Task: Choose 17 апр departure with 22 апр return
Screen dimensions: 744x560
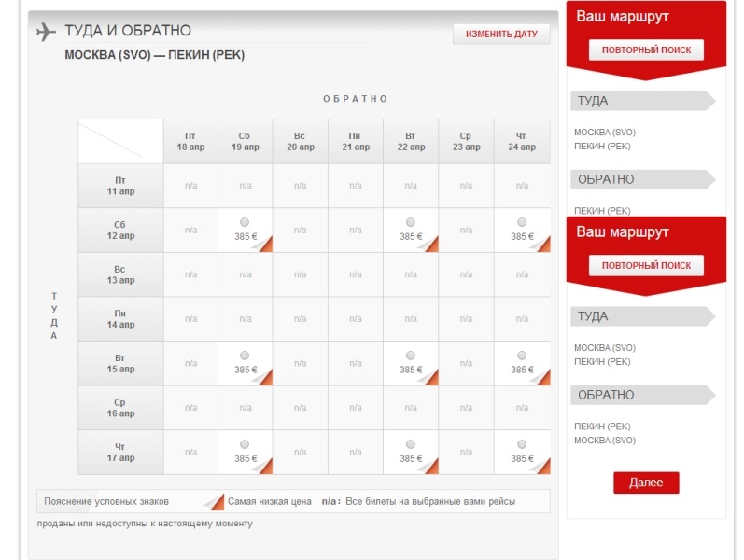Action: pos(411,444)
